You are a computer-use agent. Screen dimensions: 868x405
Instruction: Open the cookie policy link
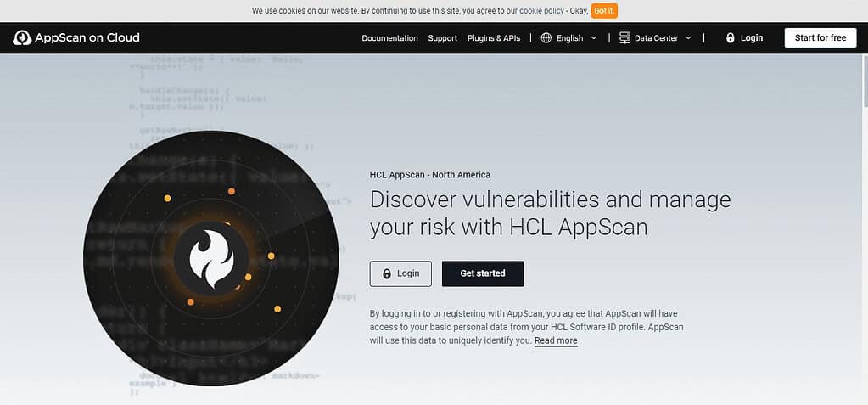(542, 10)
